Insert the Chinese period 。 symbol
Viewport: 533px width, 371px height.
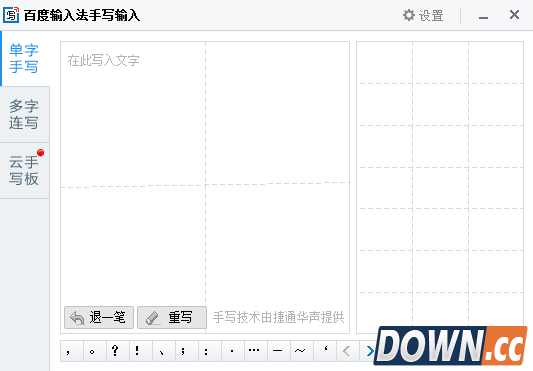95,351
